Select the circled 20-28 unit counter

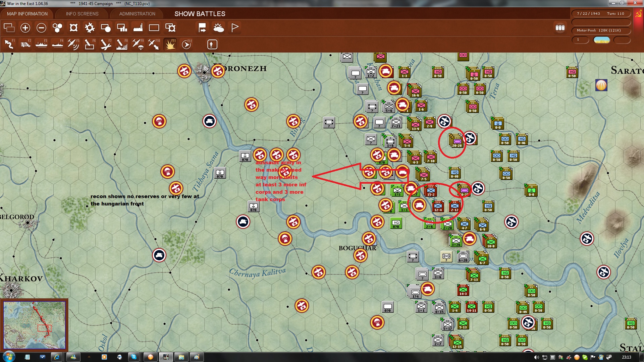pos(457,141)
